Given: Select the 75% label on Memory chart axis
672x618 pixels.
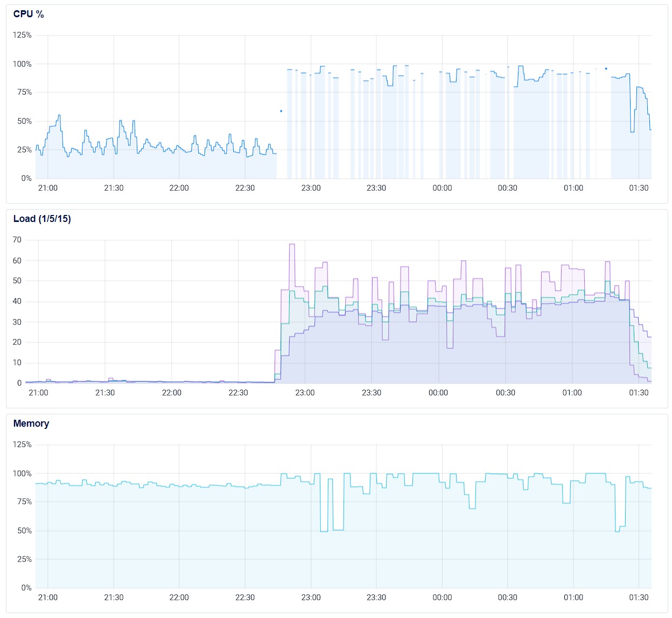Looking at the screenshot, I should click(x=25, y=502).
